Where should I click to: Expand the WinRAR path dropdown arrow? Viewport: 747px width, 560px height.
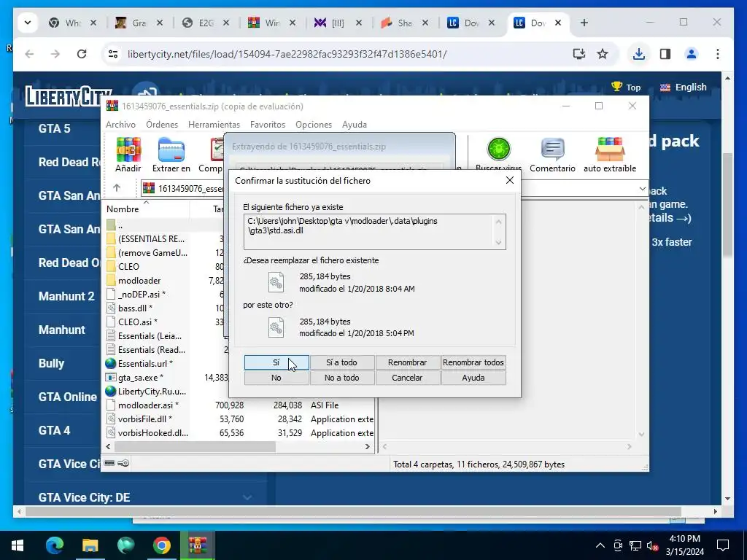[642, 189]
